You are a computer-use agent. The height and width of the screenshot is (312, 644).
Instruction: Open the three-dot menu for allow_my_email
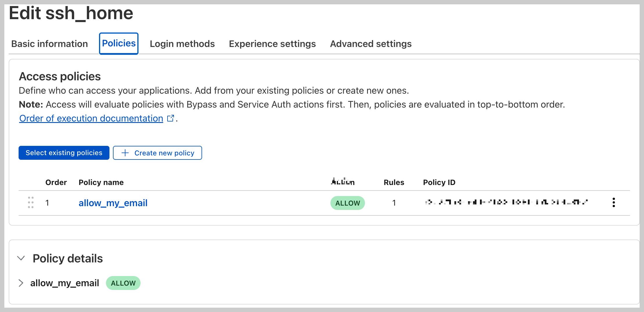614,202
